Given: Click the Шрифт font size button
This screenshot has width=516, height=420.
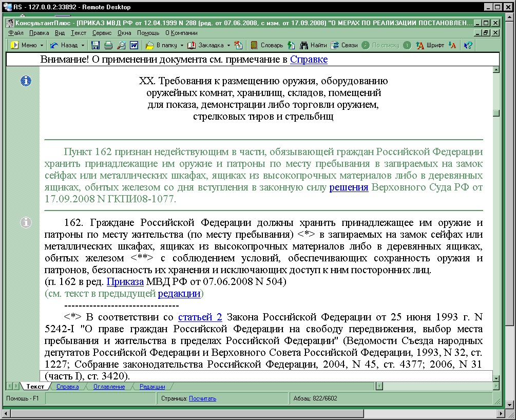Looking at the screenshot, I should [x=429, y=45].
